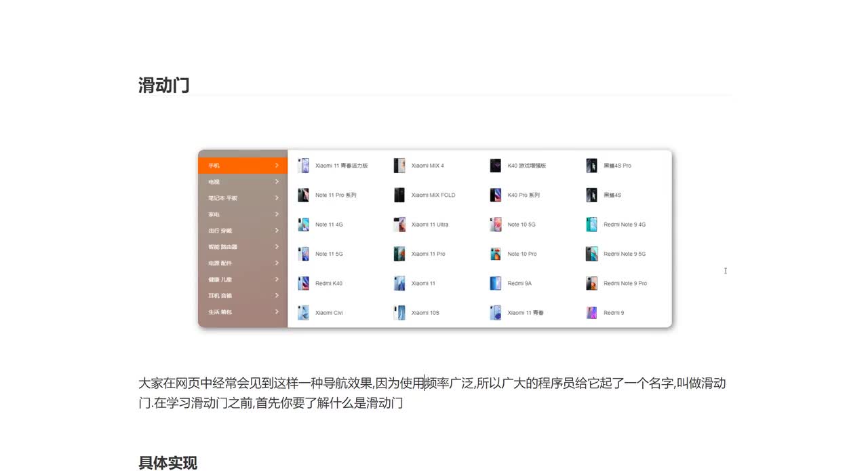Screen dimensions: 868x471
Task: Click the 具体实现 heading
Action: [168, 463]
